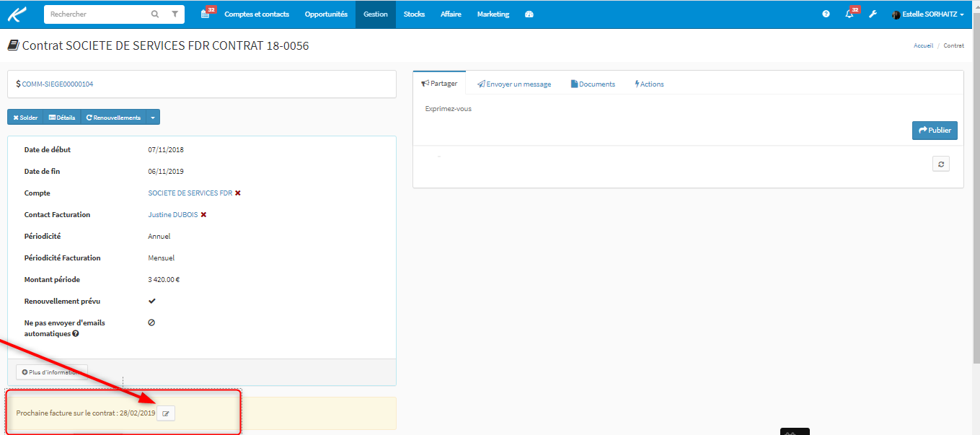
Task: Open the Opportunités menu
Action: [326, 14]
